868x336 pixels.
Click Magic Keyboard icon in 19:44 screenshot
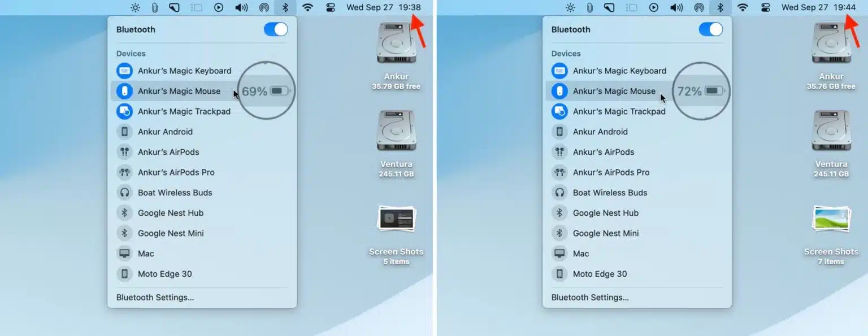pyautogui.click(x=559, y=71)
